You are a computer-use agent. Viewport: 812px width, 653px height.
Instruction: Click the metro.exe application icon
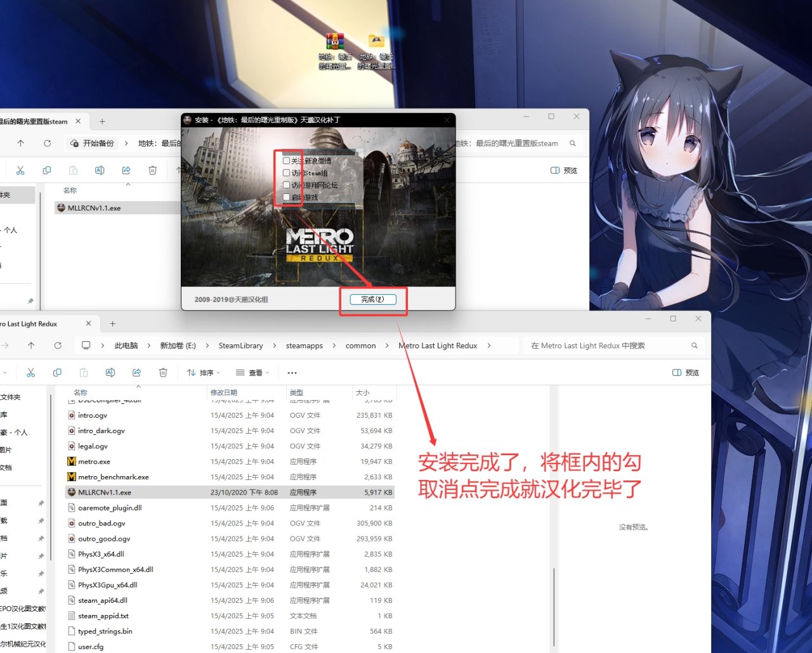tap(72, 462)
